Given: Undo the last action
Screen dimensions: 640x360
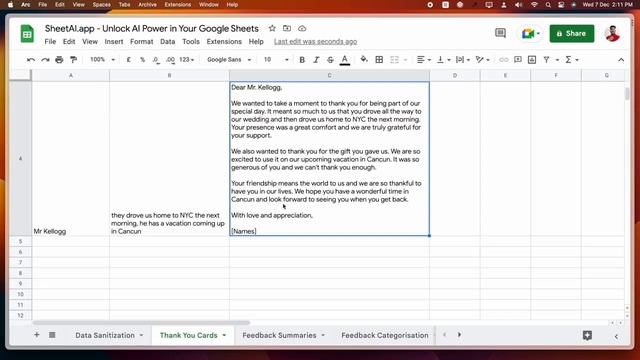Looking at the screenshot, I should (x=31, y=60).
